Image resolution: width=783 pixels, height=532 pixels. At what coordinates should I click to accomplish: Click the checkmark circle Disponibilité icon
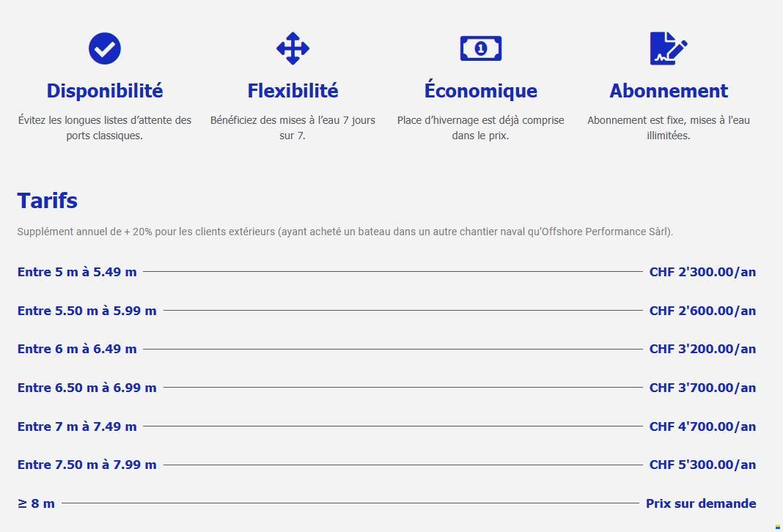pos(105,48)
